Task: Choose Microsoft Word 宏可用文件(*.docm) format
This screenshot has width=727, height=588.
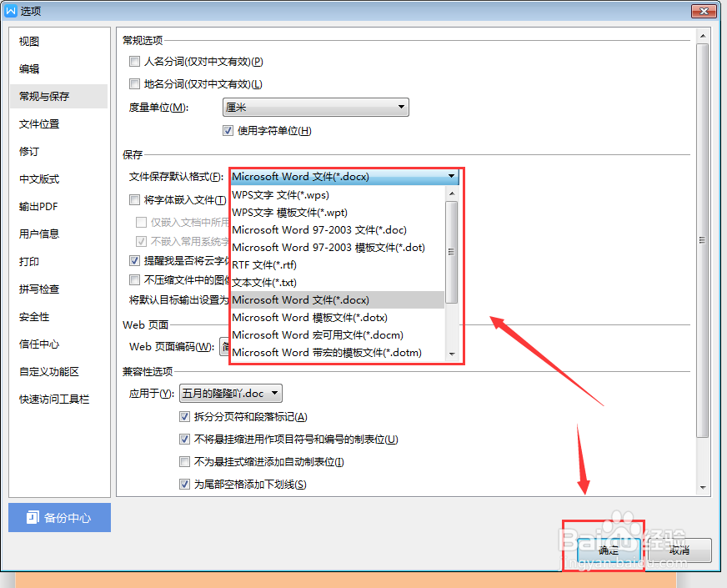Action: (x=338, y=334)
